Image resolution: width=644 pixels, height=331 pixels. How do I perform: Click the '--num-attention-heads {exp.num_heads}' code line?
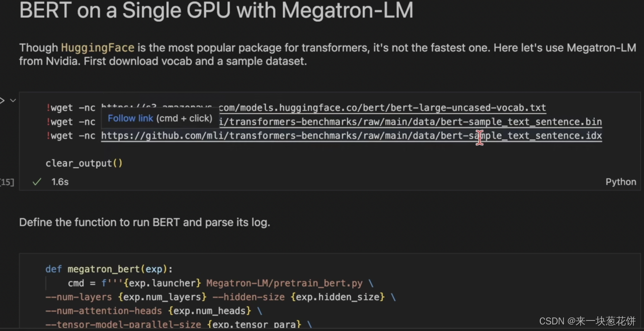pyautogui.click(x=153, y=311)
